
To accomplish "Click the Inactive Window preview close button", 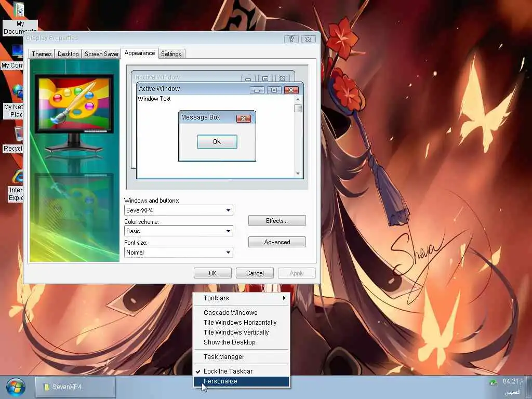I will tap(282, 78).
